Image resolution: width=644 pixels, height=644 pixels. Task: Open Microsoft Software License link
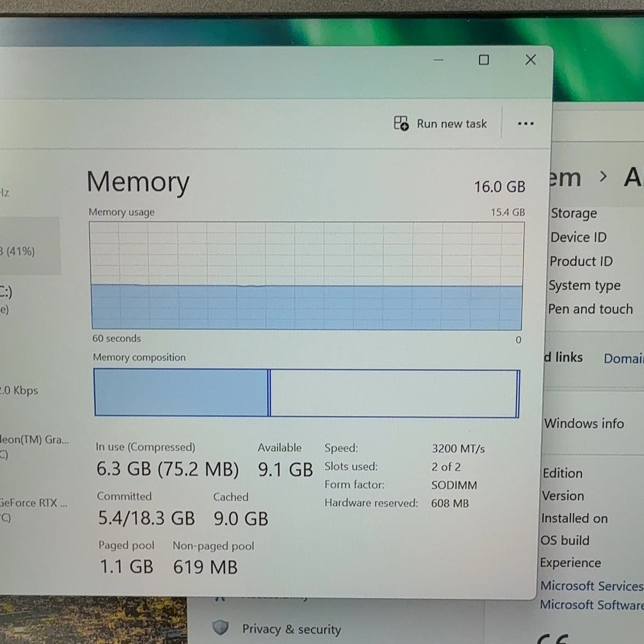(591, 605)
